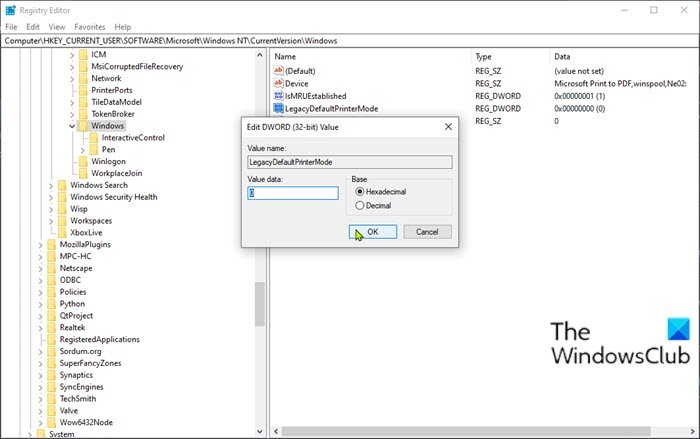Click the PrinterPorts folder icon

[83, 90]
